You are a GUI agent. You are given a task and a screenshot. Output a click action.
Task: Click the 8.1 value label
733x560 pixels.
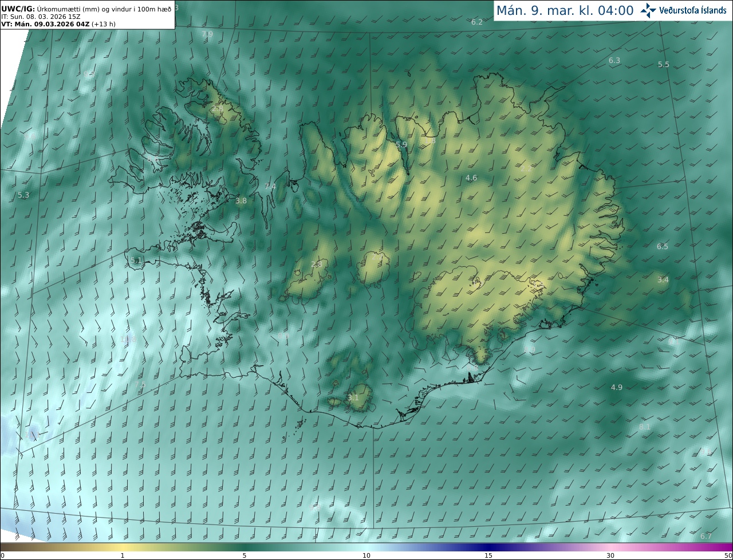click(x=645, y=427)
